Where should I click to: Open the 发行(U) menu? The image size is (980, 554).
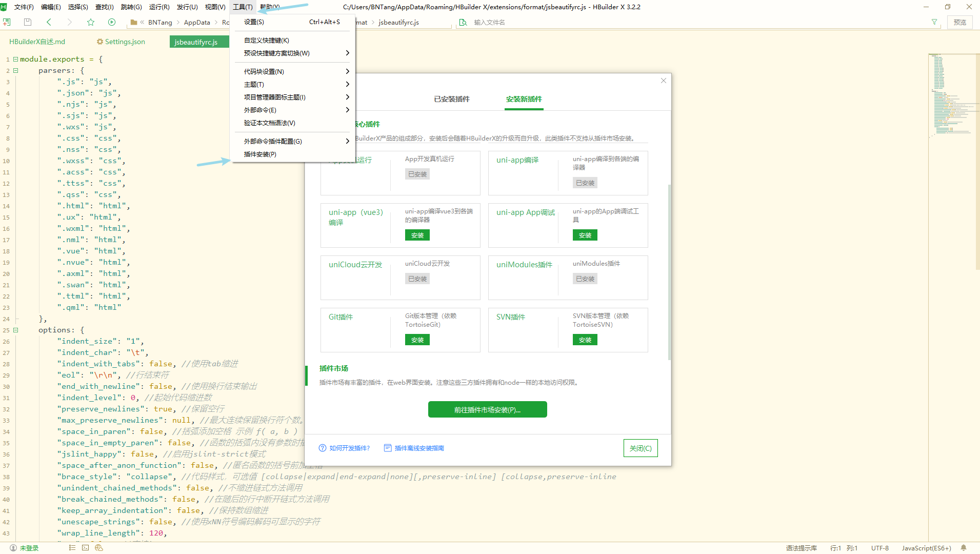(x=187, y=7)
